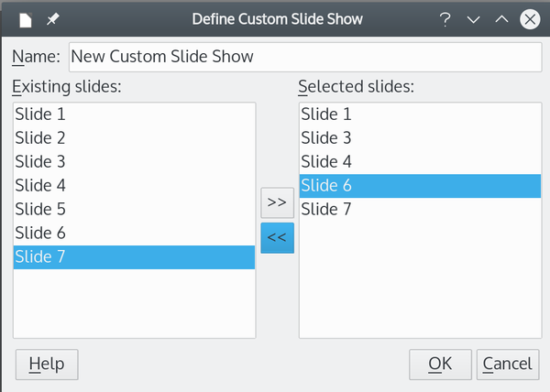This screenshot has height=392, width=550.
Task: Click the pin window icon
Action: click(x=53, y=19)
